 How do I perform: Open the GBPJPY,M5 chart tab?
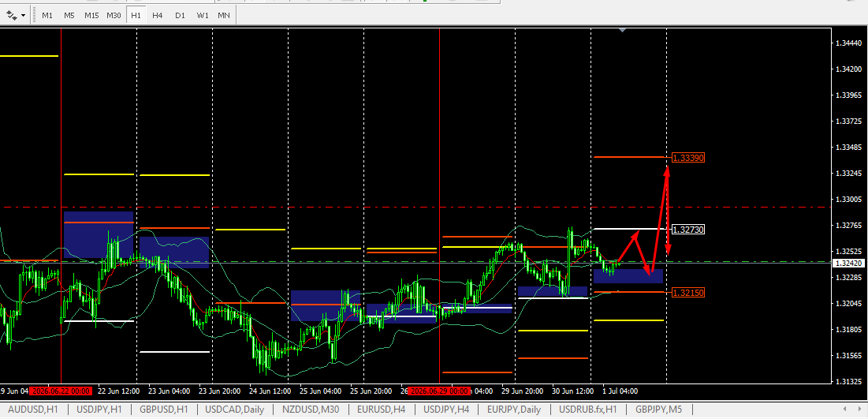point(658,409)
